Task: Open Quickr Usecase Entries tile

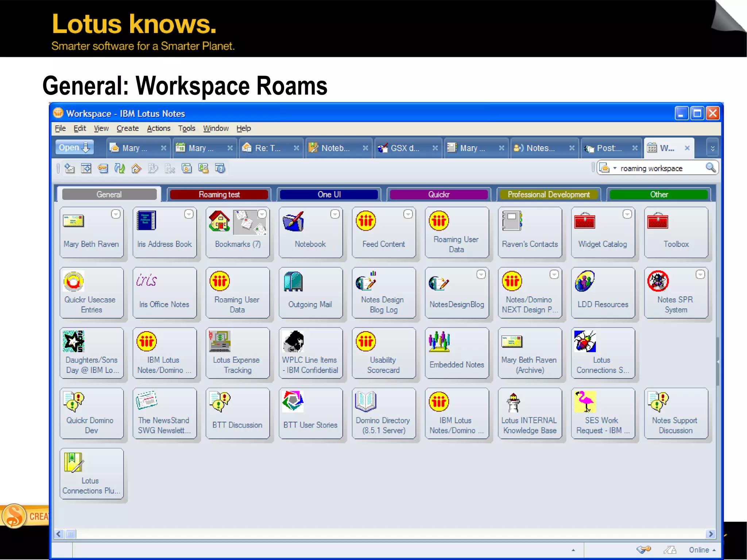Action: [92, 293]
